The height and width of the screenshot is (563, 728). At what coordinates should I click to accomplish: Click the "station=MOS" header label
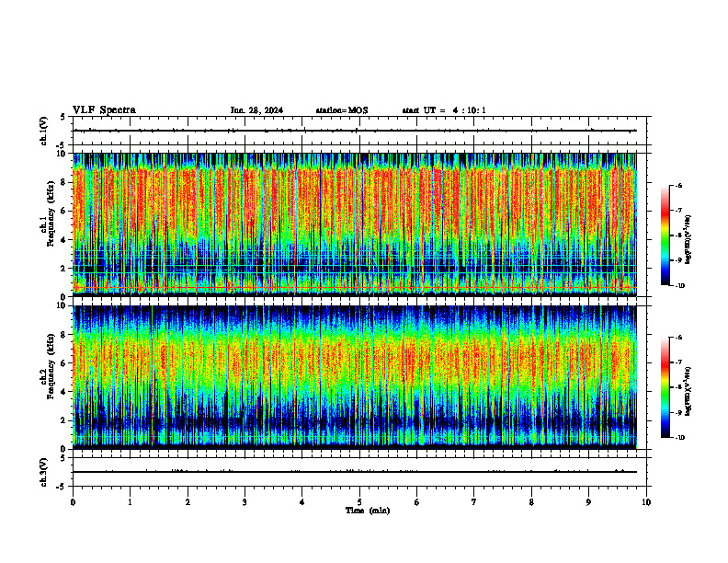coord(342,110)
